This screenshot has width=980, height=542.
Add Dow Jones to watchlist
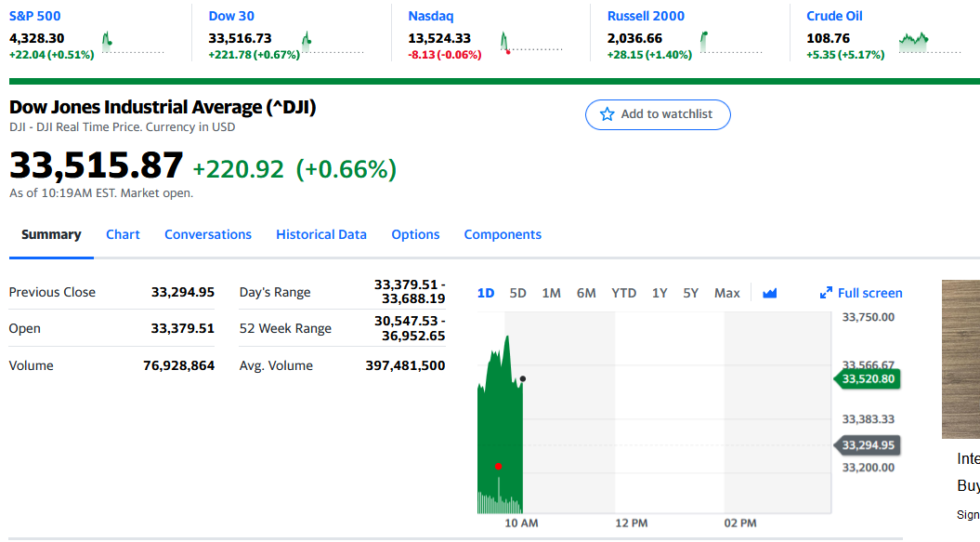(x=658, y=114)
